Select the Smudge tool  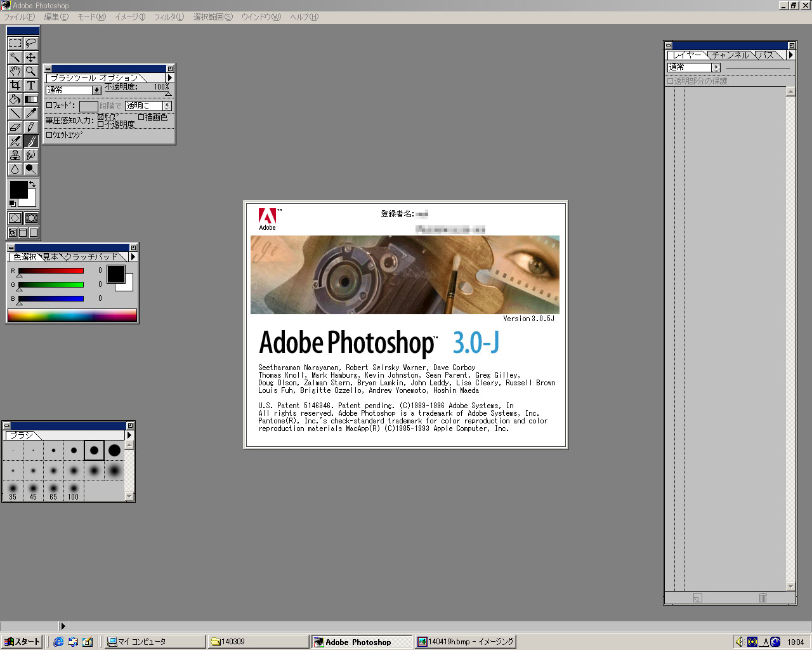[x=30, y=155]
